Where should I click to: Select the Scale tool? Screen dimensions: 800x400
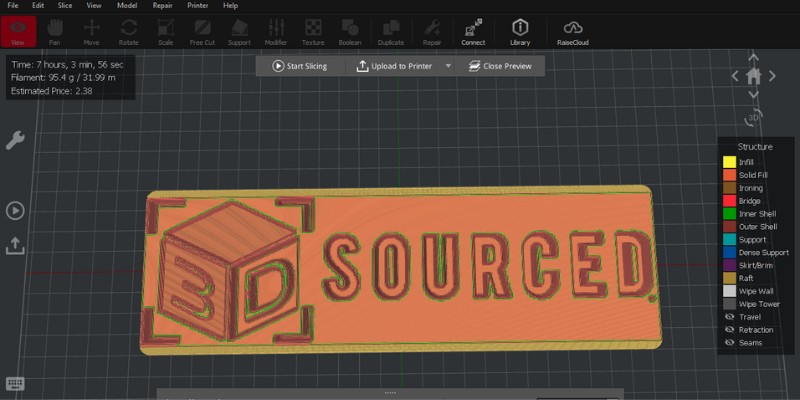[x=165, y=32]
